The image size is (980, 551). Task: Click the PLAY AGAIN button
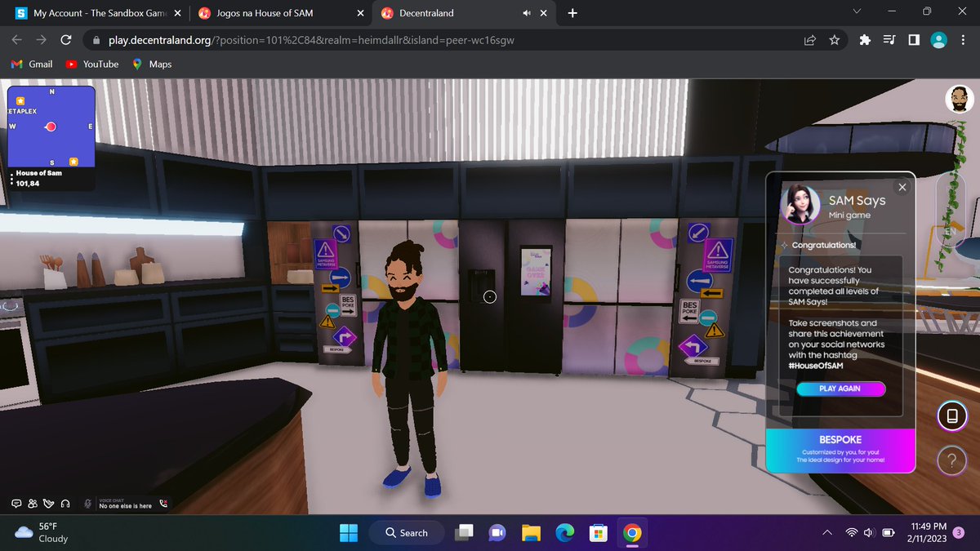(x=840, y=389)
